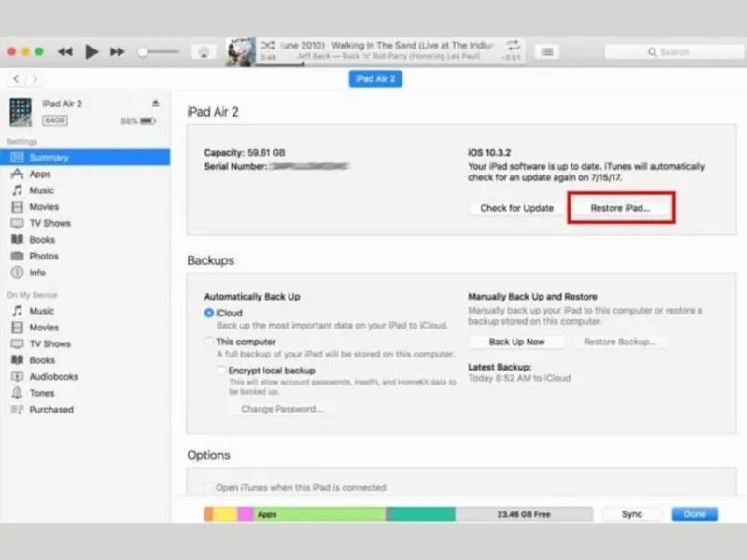This screenshot has height=560, width=747.
Task: Enable Encrypt local backup checkbox
Action: tap(221, 371)
